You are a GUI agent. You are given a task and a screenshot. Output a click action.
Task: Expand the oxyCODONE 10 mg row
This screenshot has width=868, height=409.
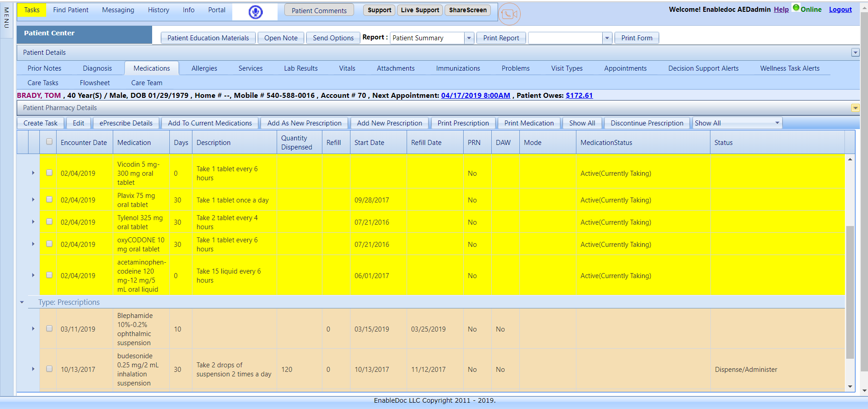point(33,244)
